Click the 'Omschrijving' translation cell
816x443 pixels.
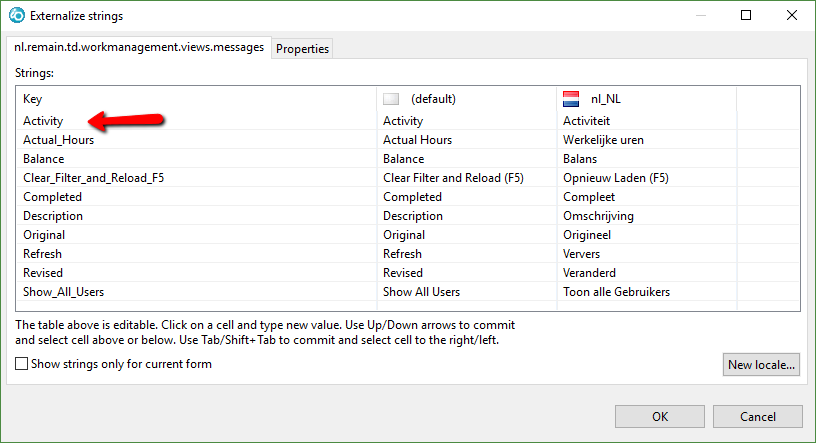(598, 216)
